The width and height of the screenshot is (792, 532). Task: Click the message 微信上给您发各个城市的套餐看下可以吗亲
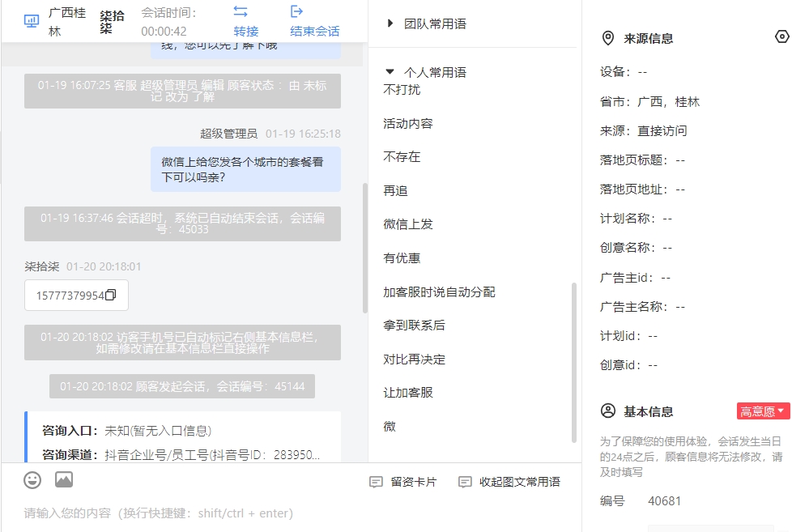[245, 169]
